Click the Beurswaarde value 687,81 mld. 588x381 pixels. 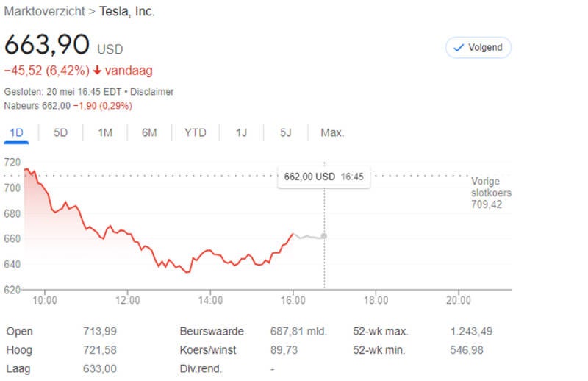pyautogui.click(x=298, y=332)
